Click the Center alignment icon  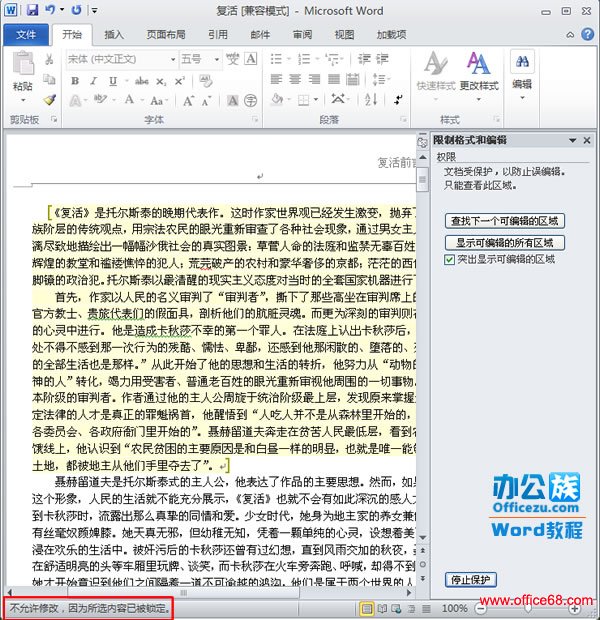295,79
